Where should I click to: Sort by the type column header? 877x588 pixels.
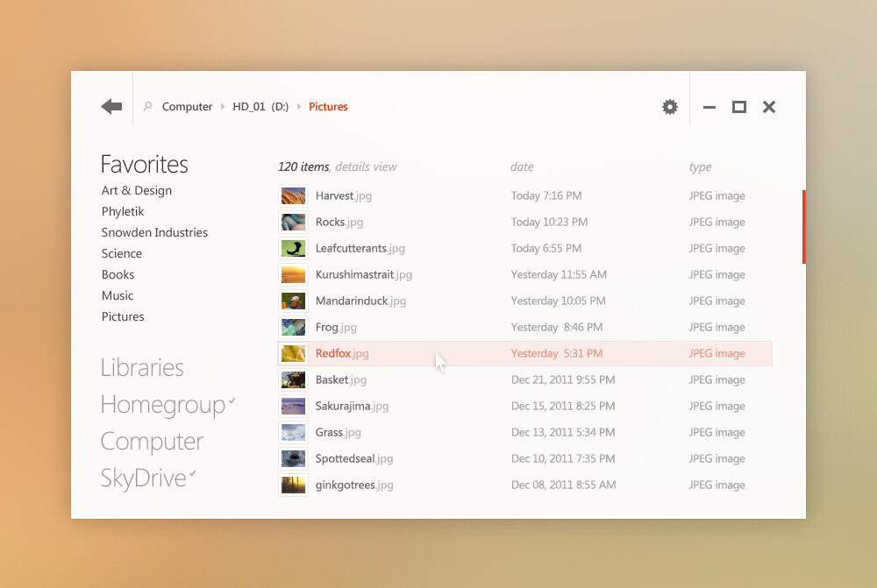click(x=700, y=167)
